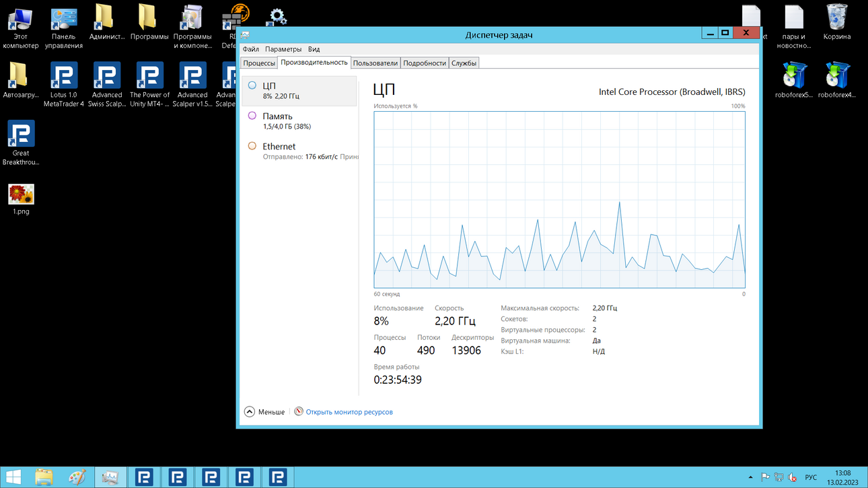Screen dimensions: 868x488
Task: Launch Paint from the taskbar
Action: tap(77, 477)
